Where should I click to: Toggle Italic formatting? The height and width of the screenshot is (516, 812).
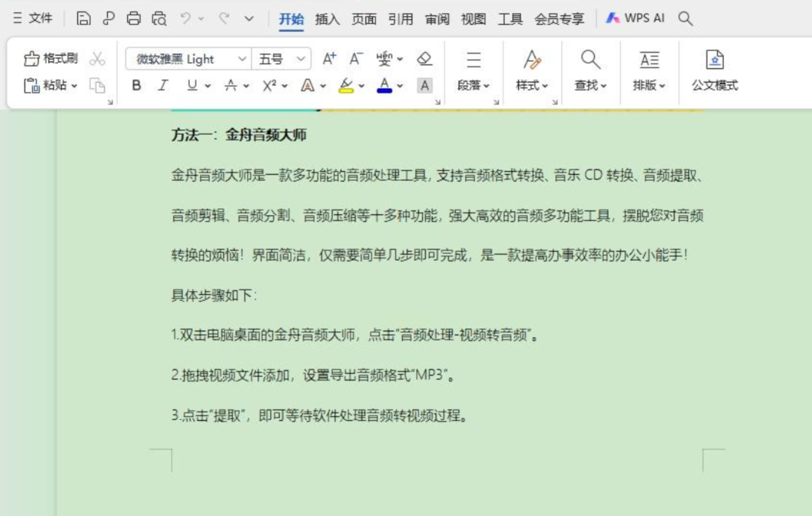[x=163, y=86]
